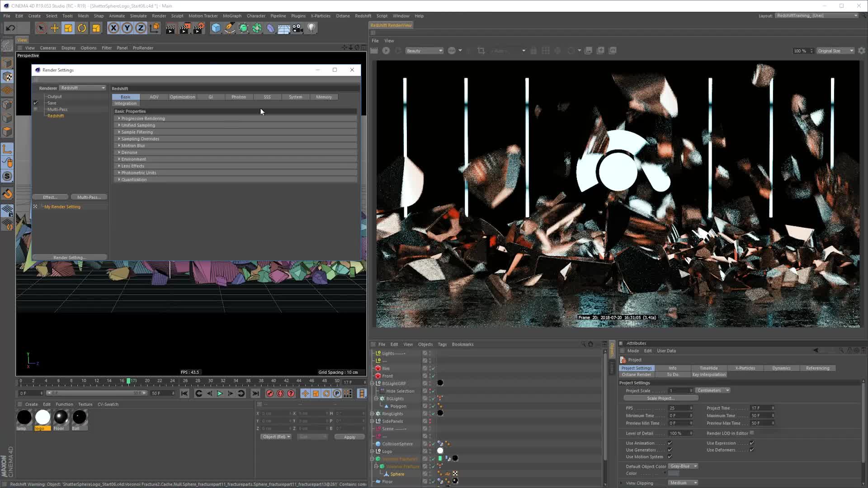
Task: Click the Scale Project button
Action: coord(661,398)
